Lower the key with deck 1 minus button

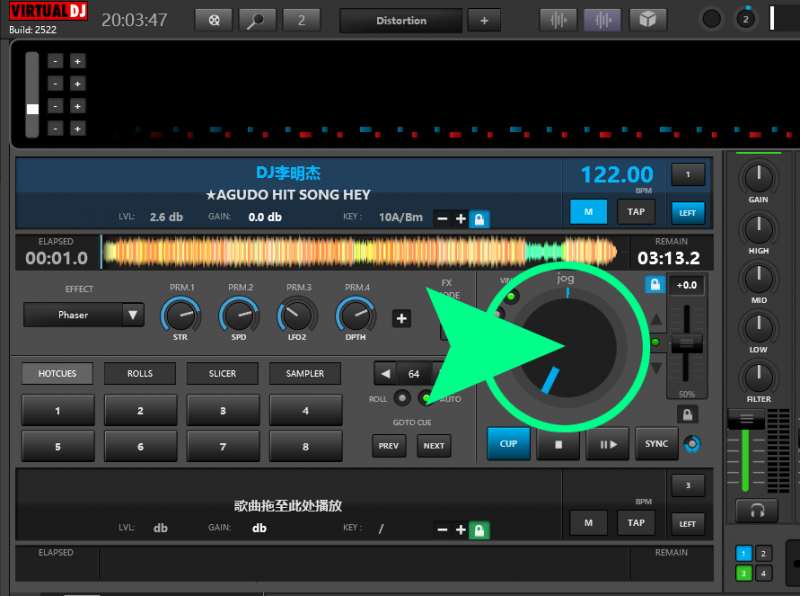click(442, 219)
